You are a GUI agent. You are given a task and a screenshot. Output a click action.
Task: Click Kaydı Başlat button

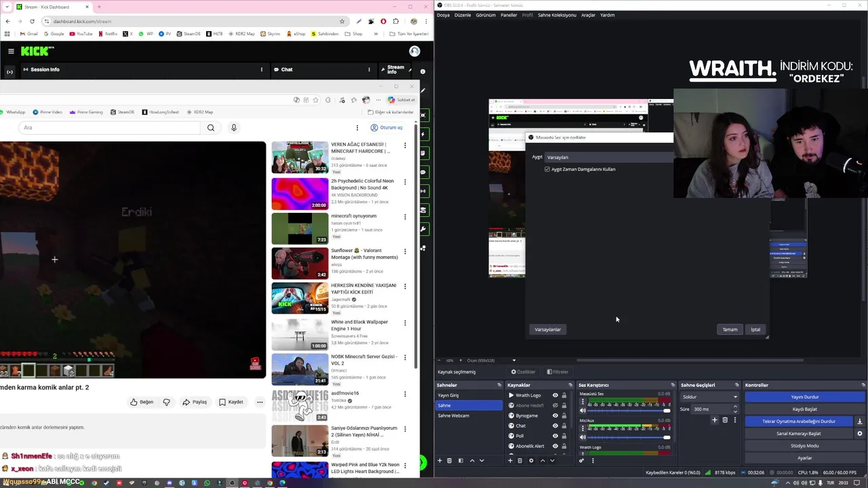(805, 409)
